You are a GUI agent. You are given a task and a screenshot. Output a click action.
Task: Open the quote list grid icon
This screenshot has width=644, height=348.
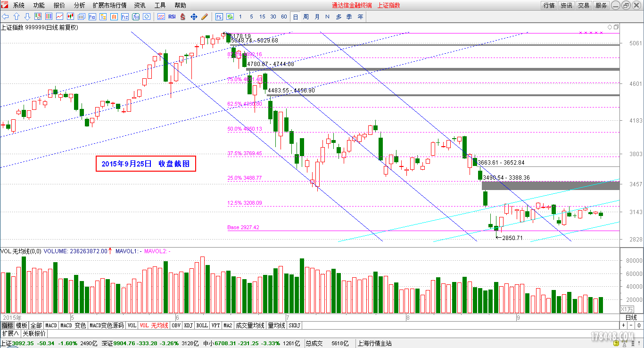click(x=49, y=17)
